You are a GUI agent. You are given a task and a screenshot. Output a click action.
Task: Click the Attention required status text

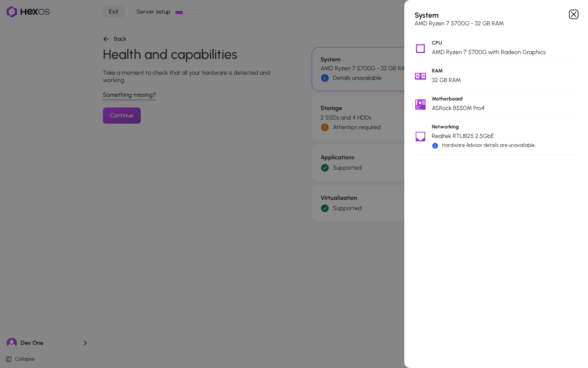coord(357,127)
